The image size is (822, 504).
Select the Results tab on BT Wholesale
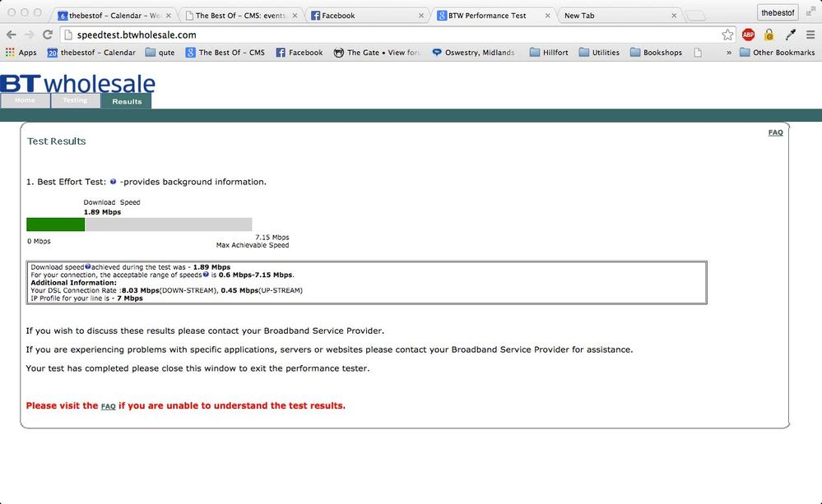[x=127, y=101]
